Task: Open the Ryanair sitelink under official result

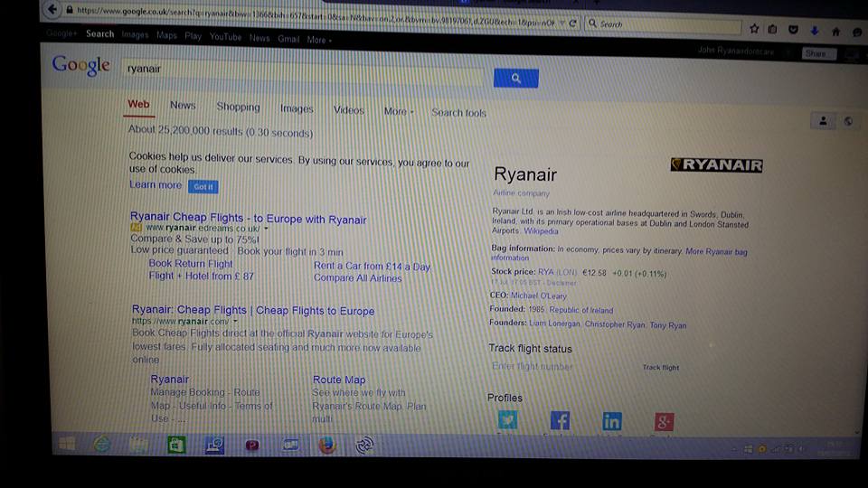Action: (169, 379)
